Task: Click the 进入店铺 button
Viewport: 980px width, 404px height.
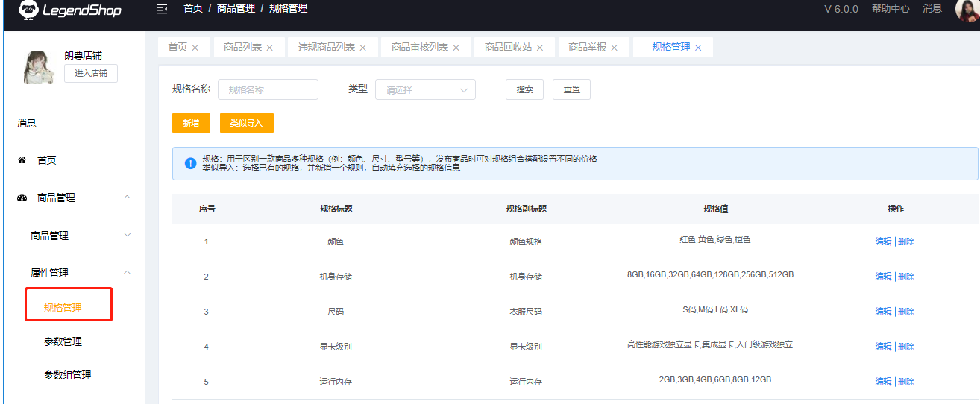Action: [x=91, y=73]
